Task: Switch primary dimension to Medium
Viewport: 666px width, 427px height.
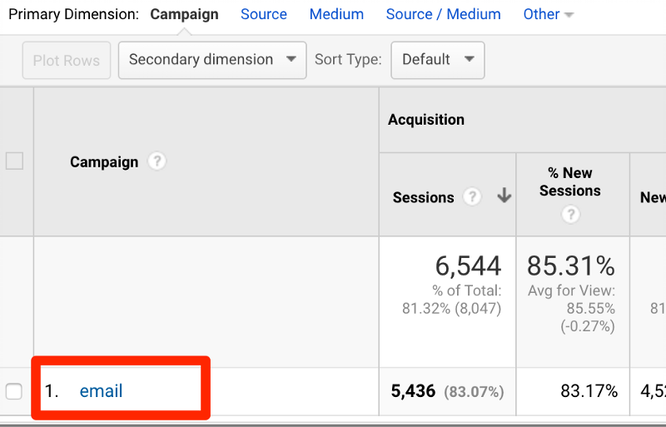Action: (x=336, y=15)
